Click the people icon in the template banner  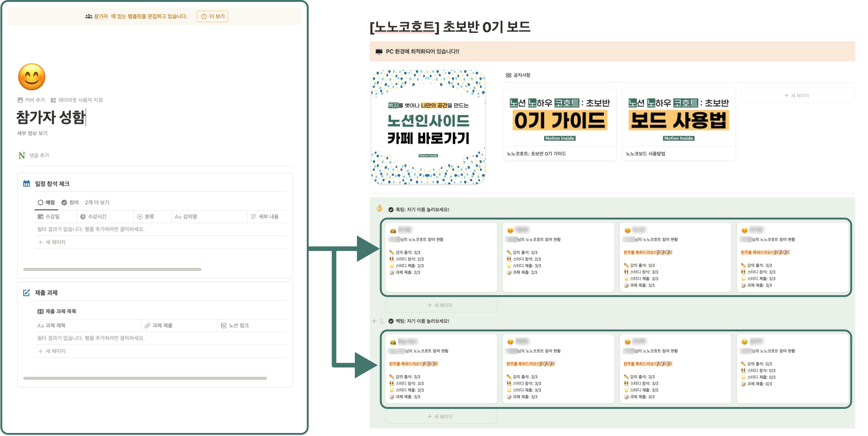89,16
